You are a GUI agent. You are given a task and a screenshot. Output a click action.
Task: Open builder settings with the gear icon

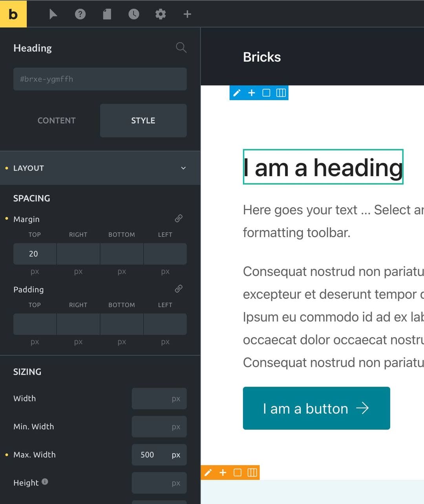[160, 14]
